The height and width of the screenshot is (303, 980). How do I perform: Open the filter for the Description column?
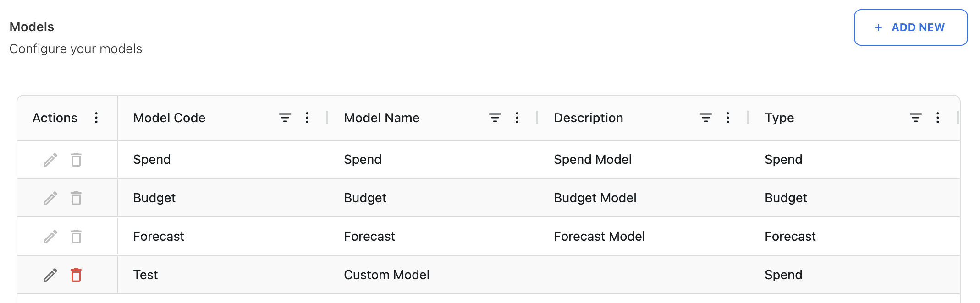(x=705, y=118)
